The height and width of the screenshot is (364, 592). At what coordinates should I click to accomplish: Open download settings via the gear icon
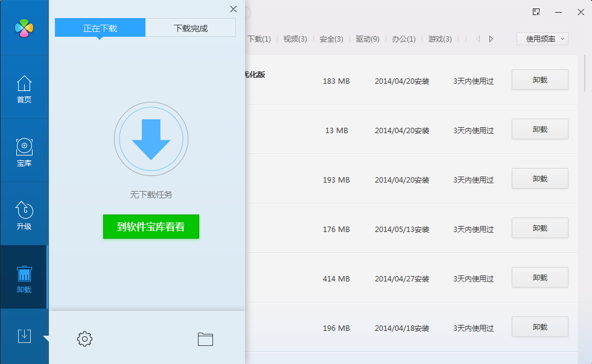coord(84,339)
